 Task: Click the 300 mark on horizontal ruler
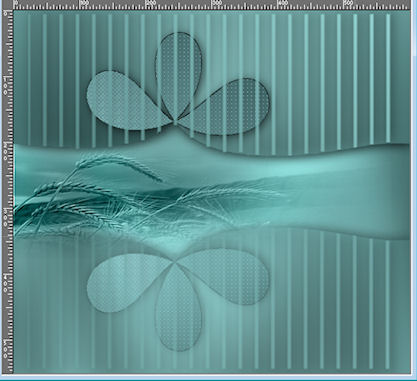point(217,3)
